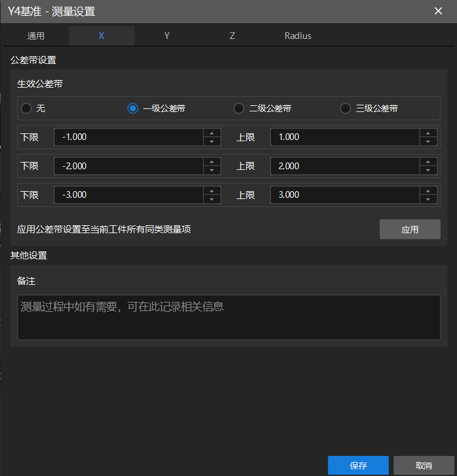Click down arrow on second-level upper limit
Viewport: 457px width, 476px height.
pyautogui.click(x=428, y=170)
